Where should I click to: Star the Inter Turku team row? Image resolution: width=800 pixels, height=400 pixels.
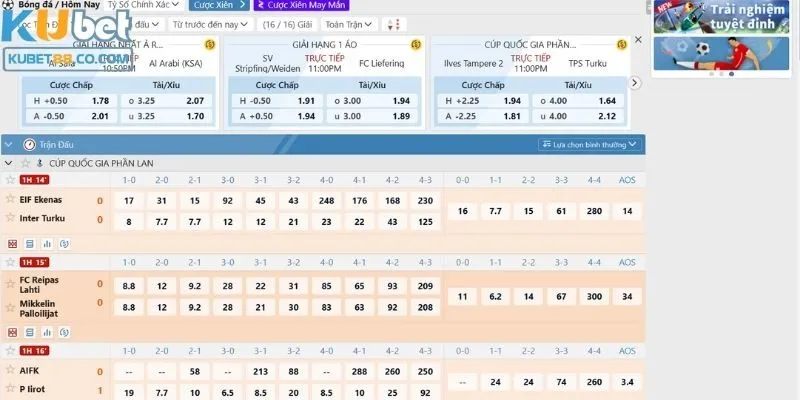point(10,219)
